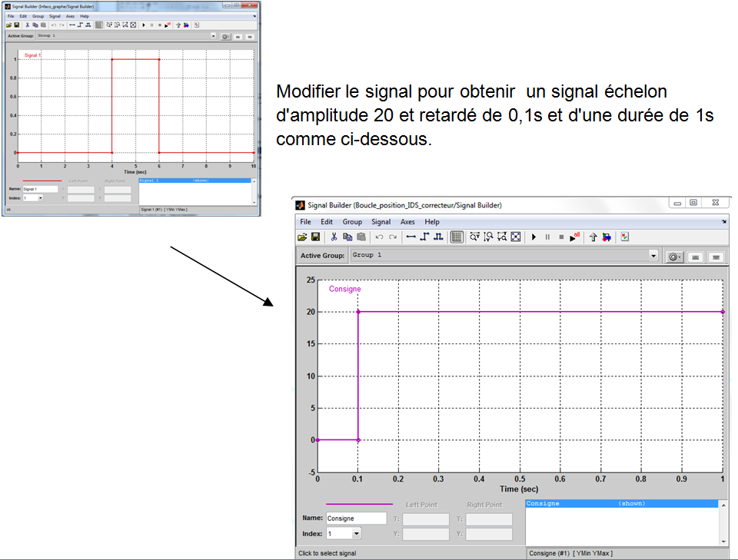Click Save icon in larger Signal Builder window
738x560 pixels.
315,237
